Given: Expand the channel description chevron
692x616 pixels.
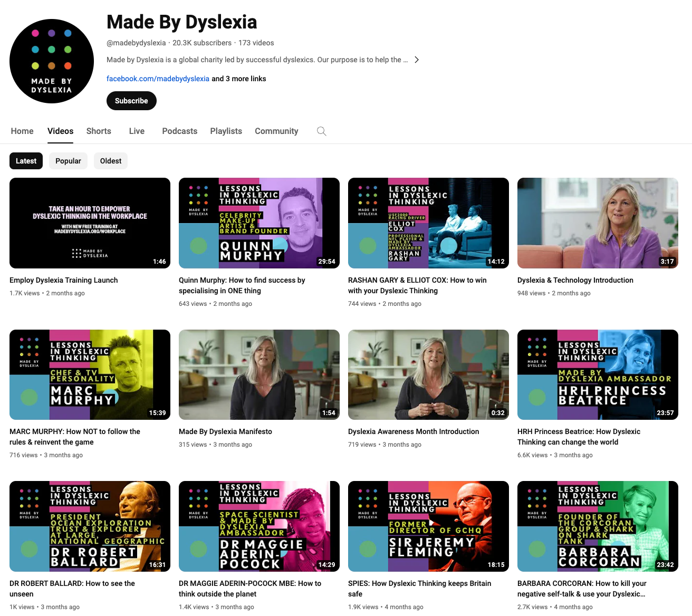Looking at the screenshot, I should point(417,60).
